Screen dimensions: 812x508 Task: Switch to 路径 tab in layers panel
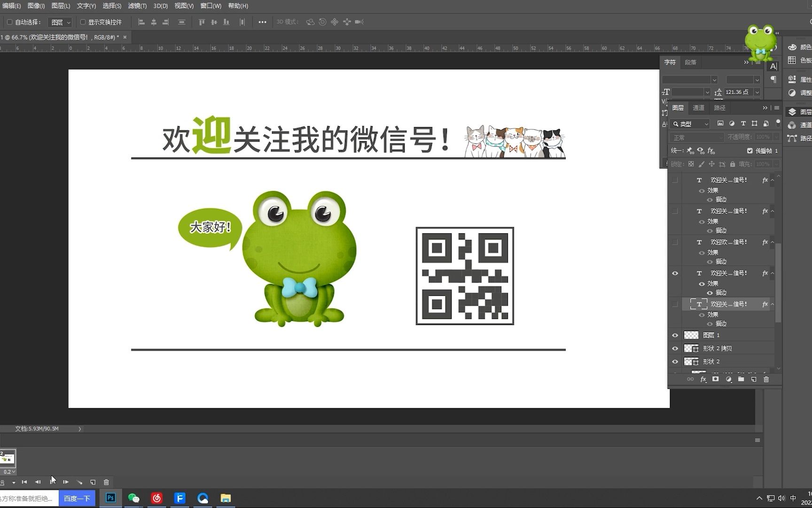(x=719, y=108)
